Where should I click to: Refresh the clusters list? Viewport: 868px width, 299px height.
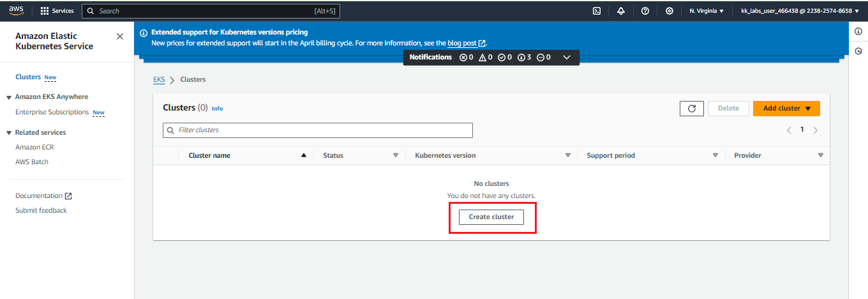click(x=692, y=109)
